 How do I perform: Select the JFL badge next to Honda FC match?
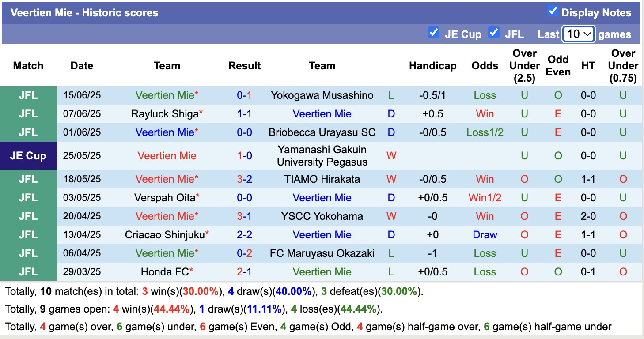(x=28, y=272)
